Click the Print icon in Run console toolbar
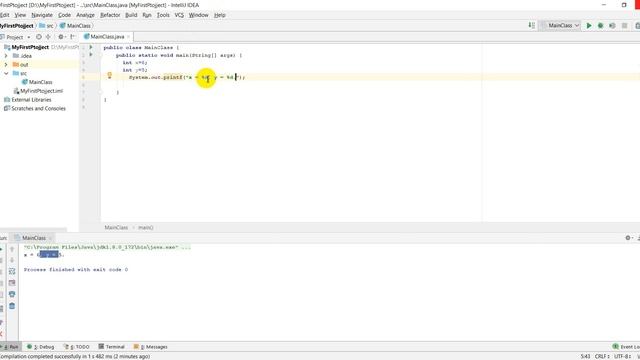The height and width of the screenshot is (360, 640). click(12, 294)
